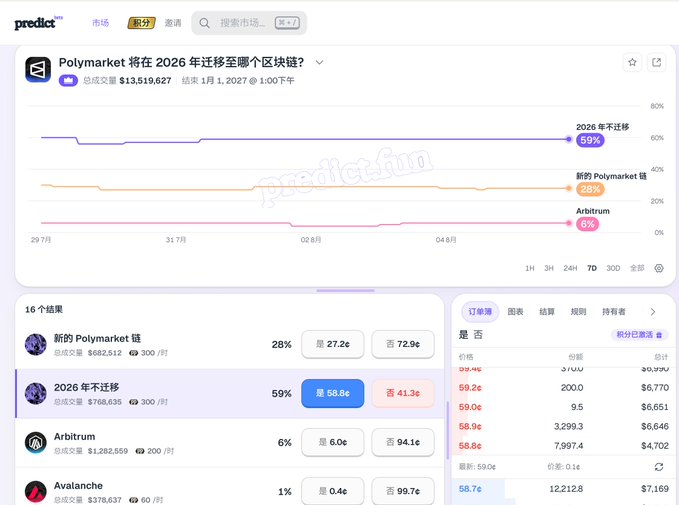Select 是 order book side
The height and width of the screenshot is (505, 679).
point(463,335)
